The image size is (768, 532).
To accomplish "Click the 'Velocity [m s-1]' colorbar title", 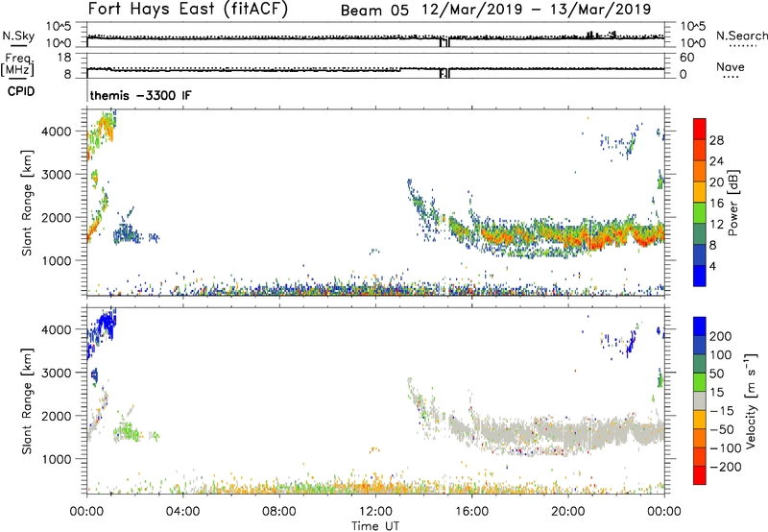I will (751, 400).
